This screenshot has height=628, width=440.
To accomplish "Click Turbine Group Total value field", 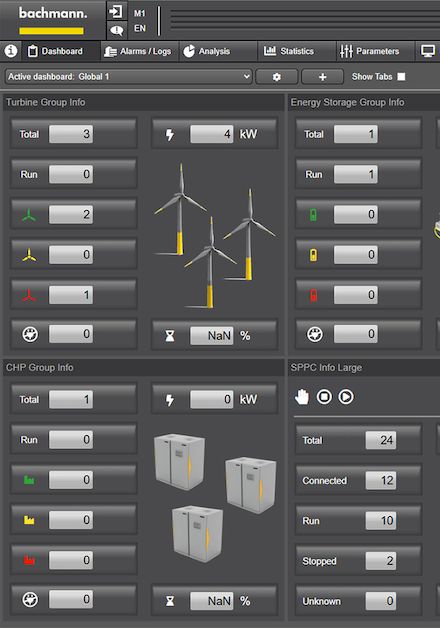I will (71, 134).
